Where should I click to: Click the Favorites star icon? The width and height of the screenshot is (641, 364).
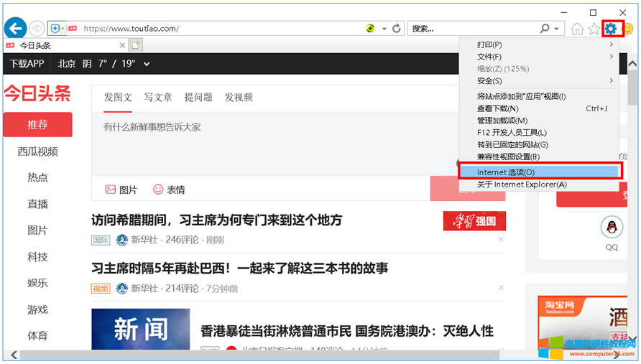(x=594, y=29)
